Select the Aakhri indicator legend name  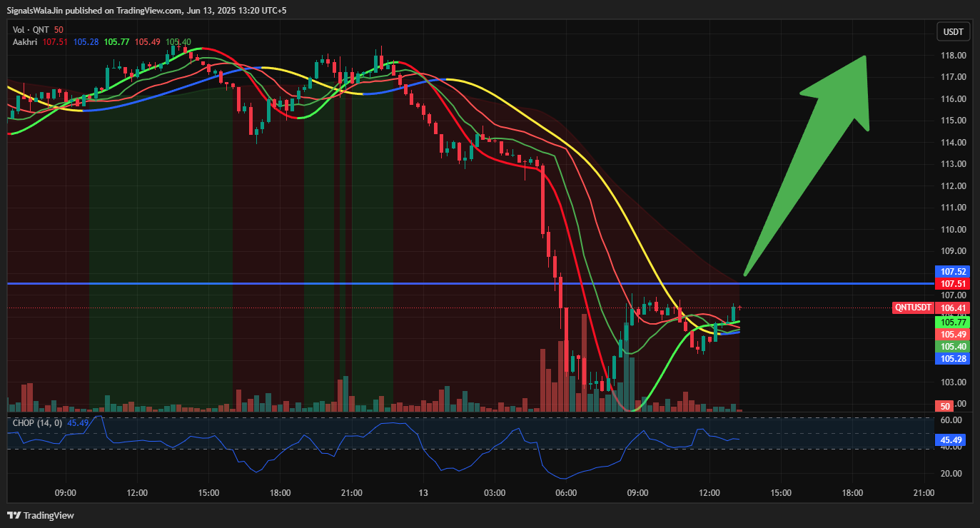point(26,42)
